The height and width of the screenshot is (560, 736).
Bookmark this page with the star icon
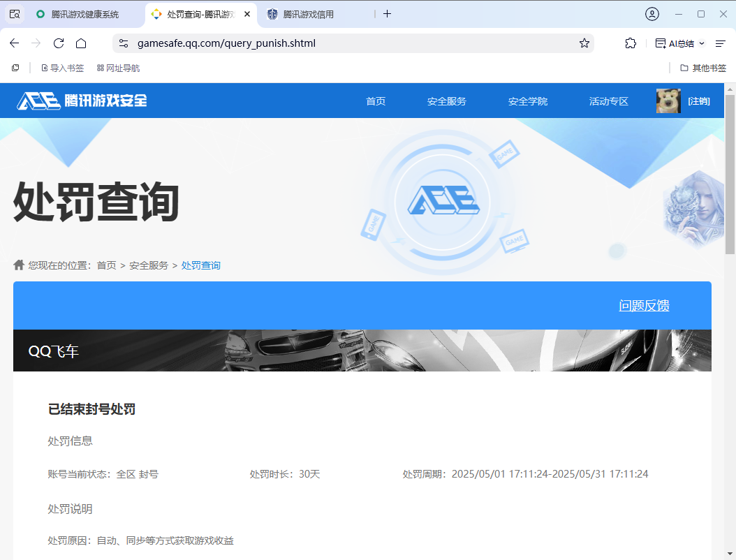tap(584, 43)
